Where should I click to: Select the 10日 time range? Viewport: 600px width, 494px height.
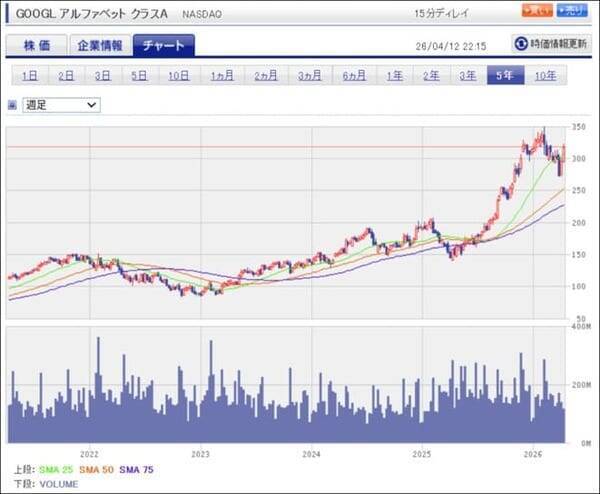(x=179, y=75)
